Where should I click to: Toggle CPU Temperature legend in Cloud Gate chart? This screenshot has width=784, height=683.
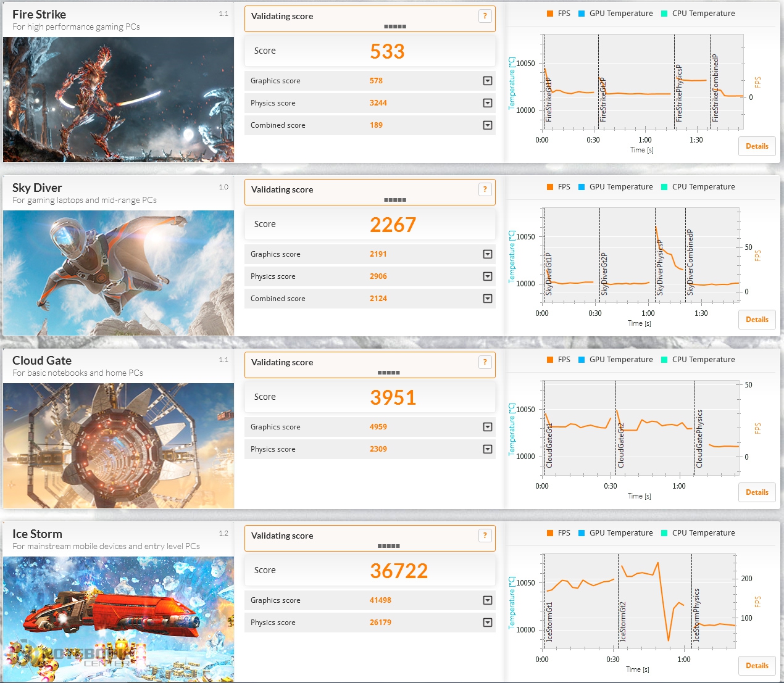point(698,360)
